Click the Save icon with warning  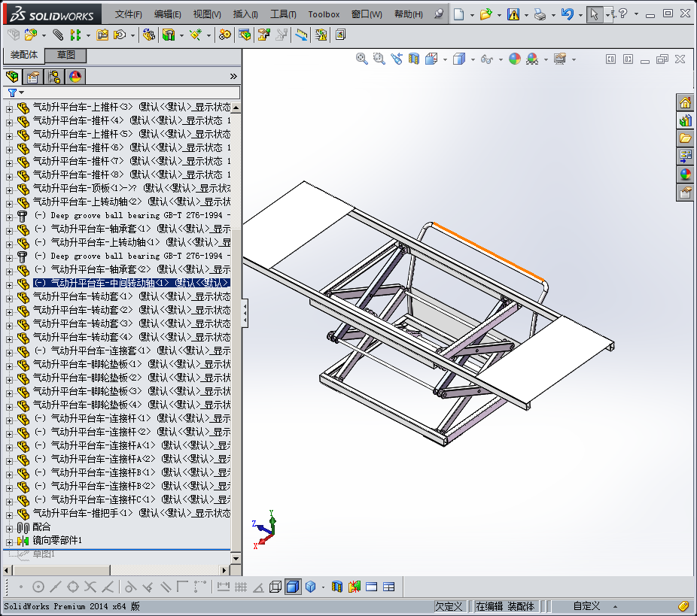pos(513,14)
